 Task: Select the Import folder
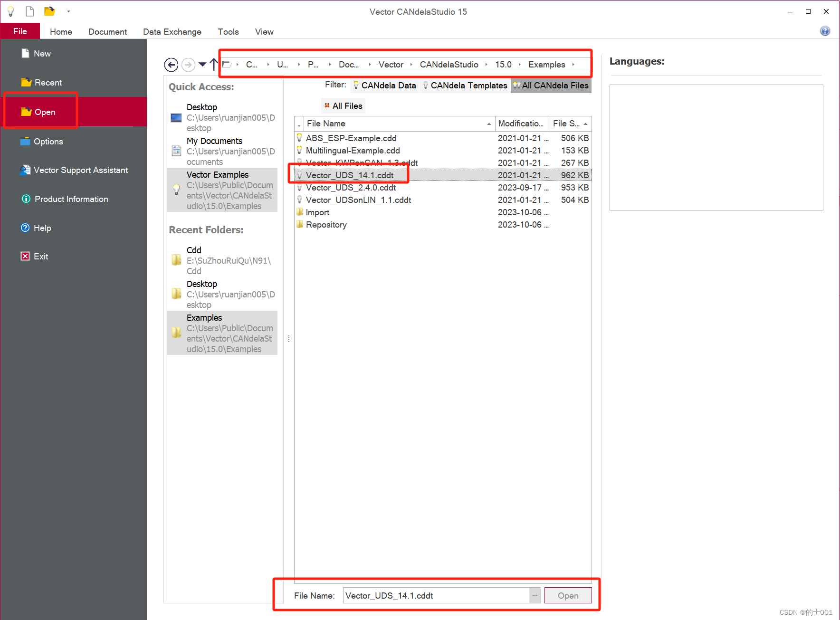click(443, 212)
